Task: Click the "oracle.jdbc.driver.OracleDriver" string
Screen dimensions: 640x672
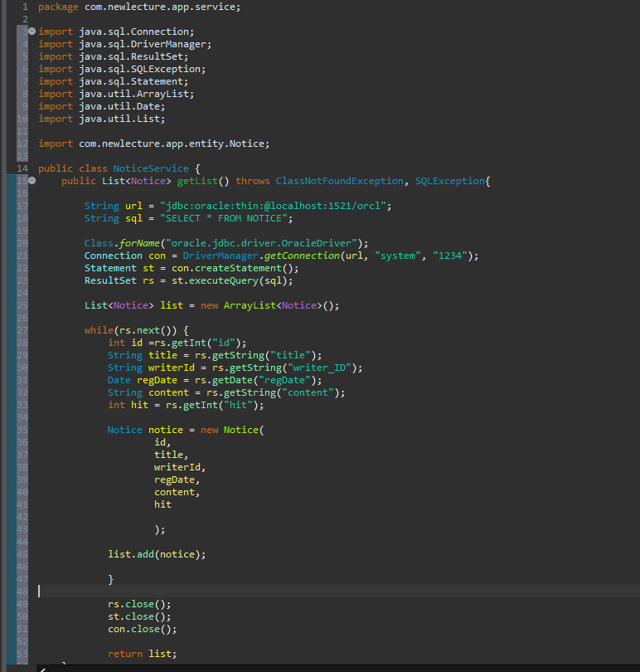Action: [x=261, y=243]
